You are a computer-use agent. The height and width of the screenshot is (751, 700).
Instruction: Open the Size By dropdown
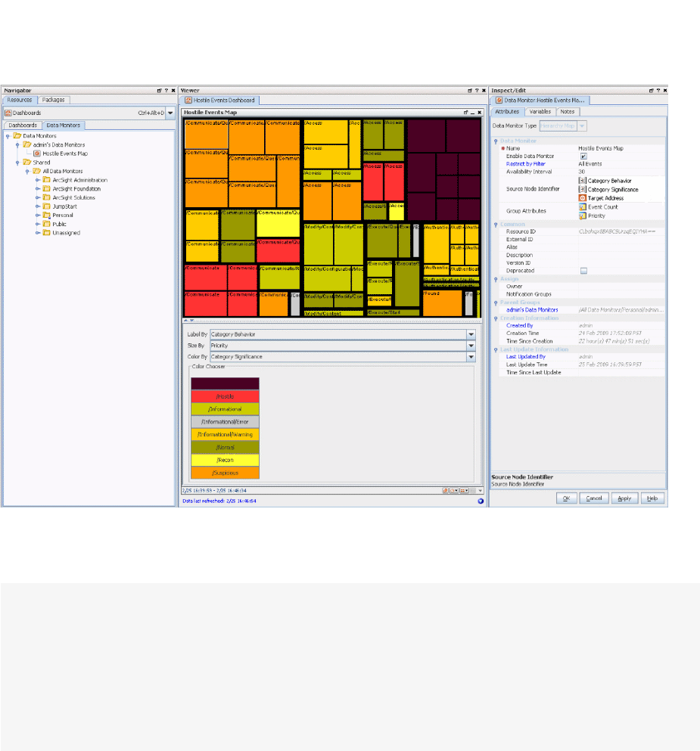(x=471, y=346)
